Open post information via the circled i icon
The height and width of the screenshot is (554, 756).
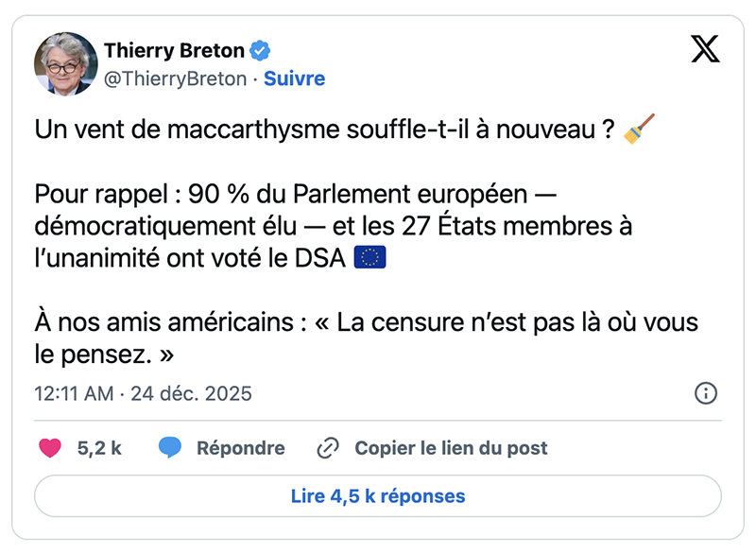705,393
